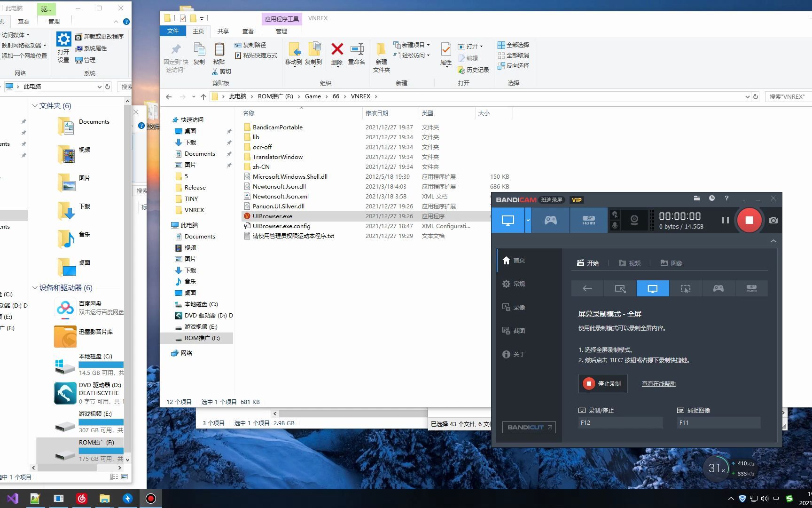The height and width of the screenshot is (508, 812).
Task: Open the 常规 general settings in Bandicam
Action: click(x=529, y=284)
